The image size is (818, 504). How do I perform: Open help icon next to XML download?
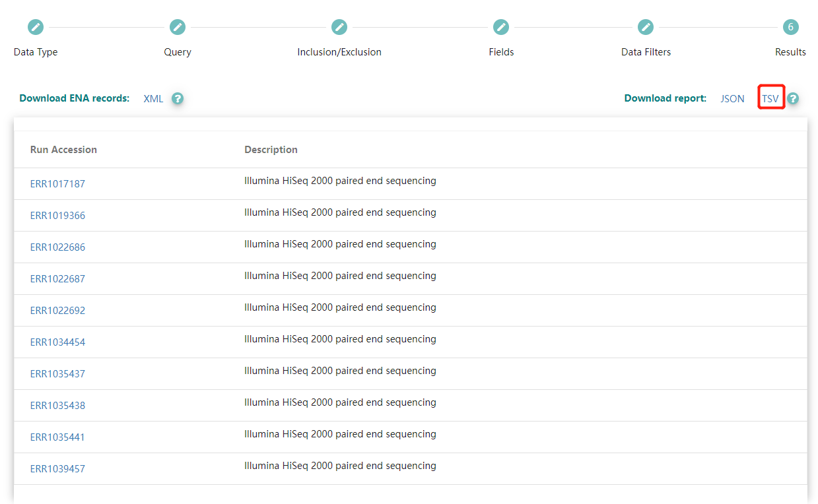tap(178, 98)
